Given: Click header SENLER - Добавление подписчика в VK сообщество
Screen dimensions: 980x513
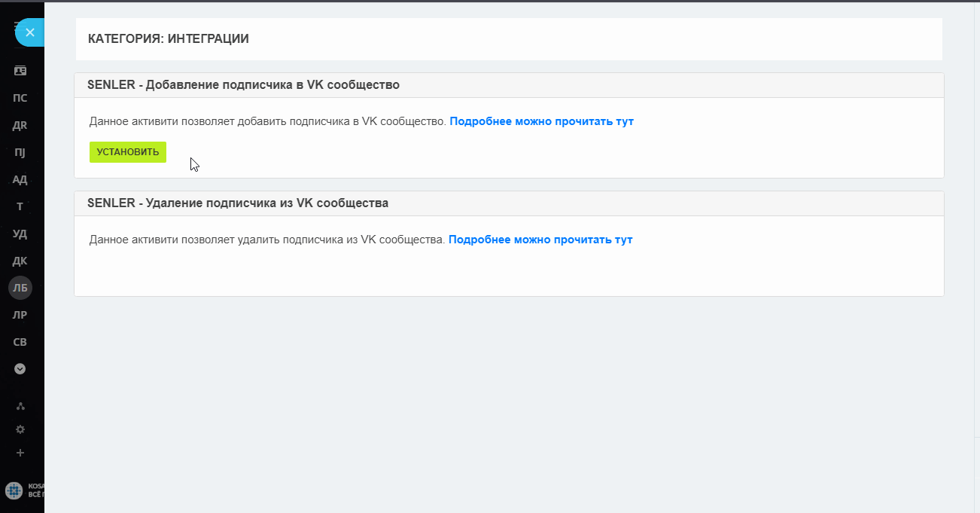Looking at the screenshot, I should coord(243,85).
